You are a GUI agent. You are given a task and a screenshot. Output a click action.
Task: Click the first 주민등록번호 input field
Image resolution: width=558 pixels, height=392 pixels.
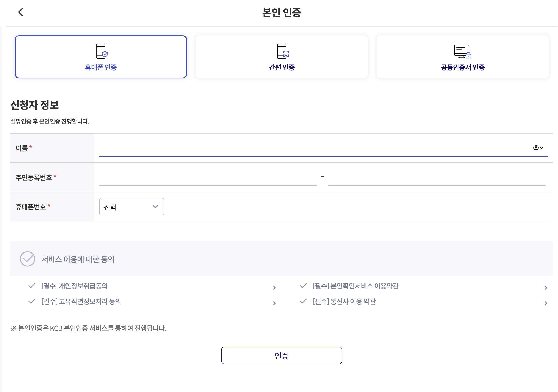[x=208, y=178]
